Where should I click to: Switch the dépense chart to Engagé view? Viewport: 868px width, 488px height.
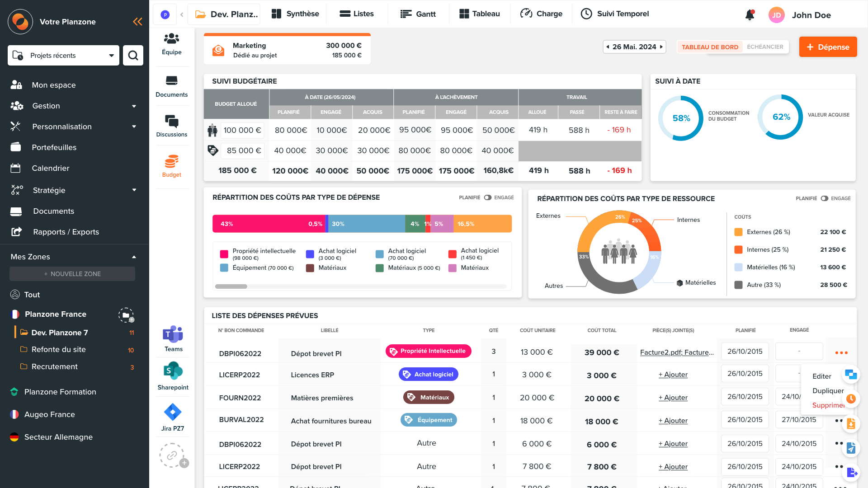[488, 197]
